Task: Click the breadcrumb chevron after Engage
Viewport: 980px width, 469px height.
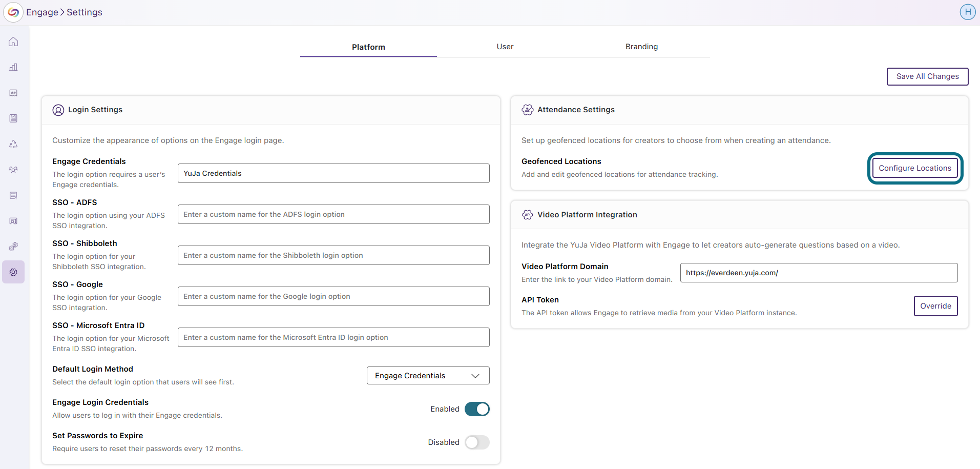Action: click(x=62, y=12)
